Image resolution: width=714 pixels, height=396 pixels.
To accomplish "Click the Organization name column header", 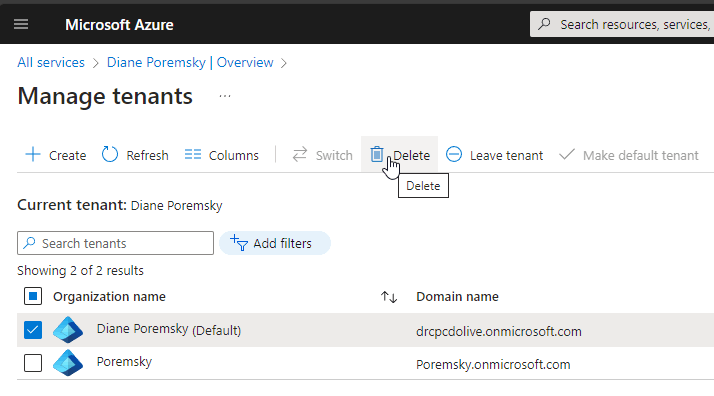I will pos(109,297).
